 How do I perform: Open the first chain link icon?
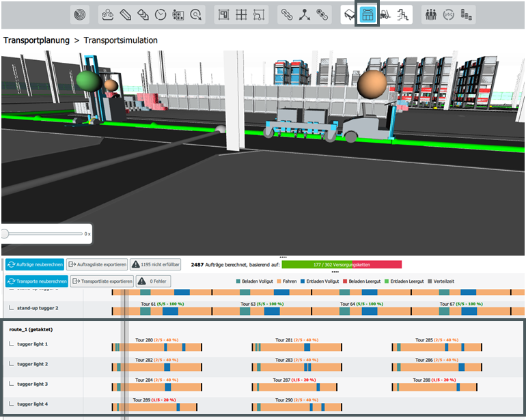click(x=287, y=15)
